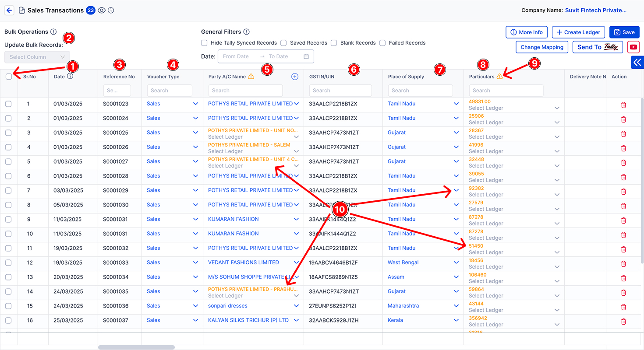Screen dimensions: 644x350
Task: Select all rows with header checkbox
Action: tap(9, 77)
